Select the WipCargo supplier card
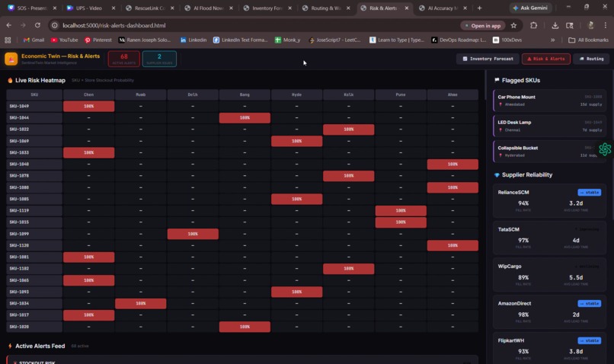This screenshot has height=364, width=614. click(x=549, y=275)
